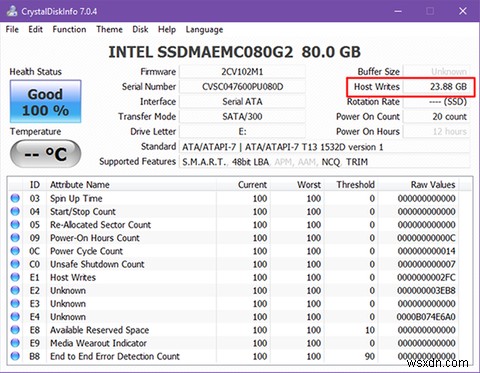Select the Available Reserved Space name
The height and width of the screenshot is (373, 480).
click(x=99, y=330)
